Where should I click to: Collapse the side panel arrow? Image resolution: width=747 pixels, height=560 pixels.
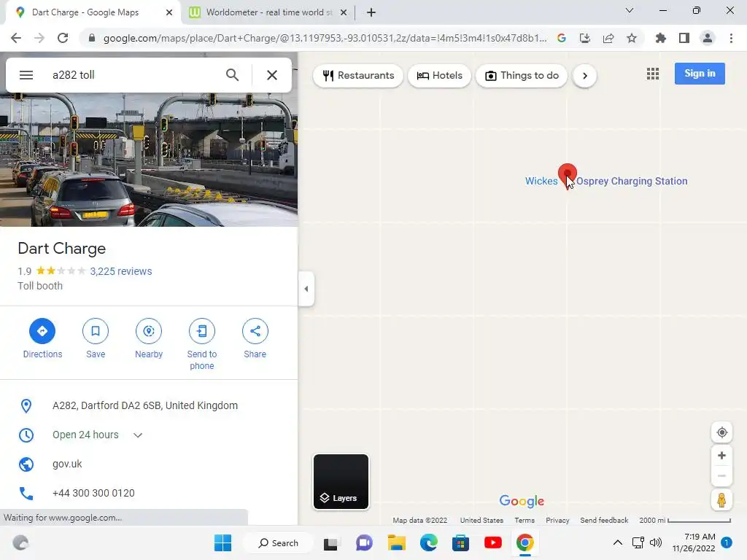click(306, 289)
